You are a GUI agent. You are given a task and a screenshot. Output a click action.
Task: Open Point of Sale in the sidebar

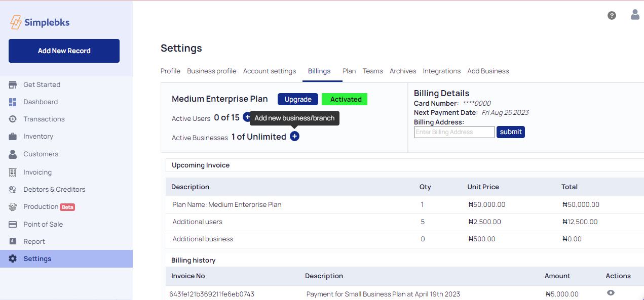(43, 224)
